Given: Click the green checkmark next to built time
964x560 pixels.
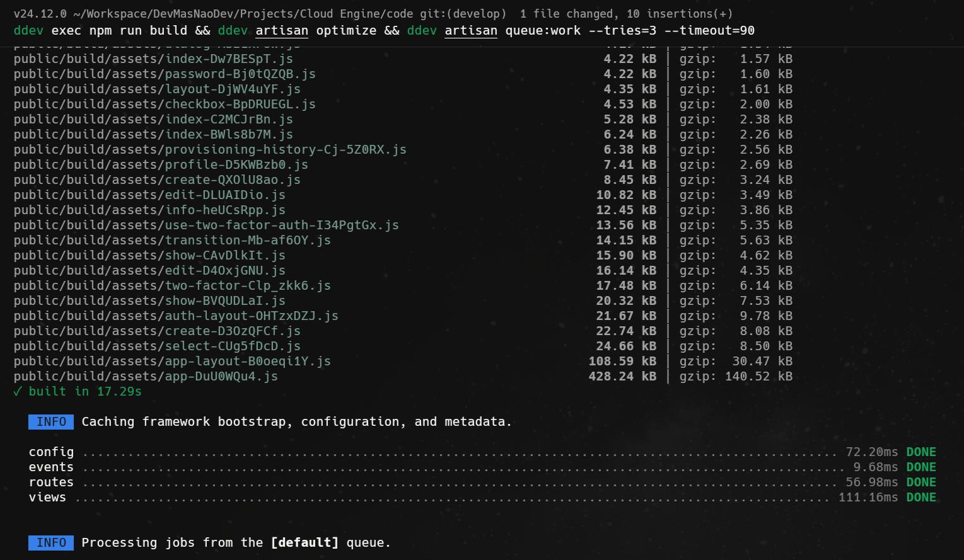Looking at the screenshot, I should (x=18, y=391).
